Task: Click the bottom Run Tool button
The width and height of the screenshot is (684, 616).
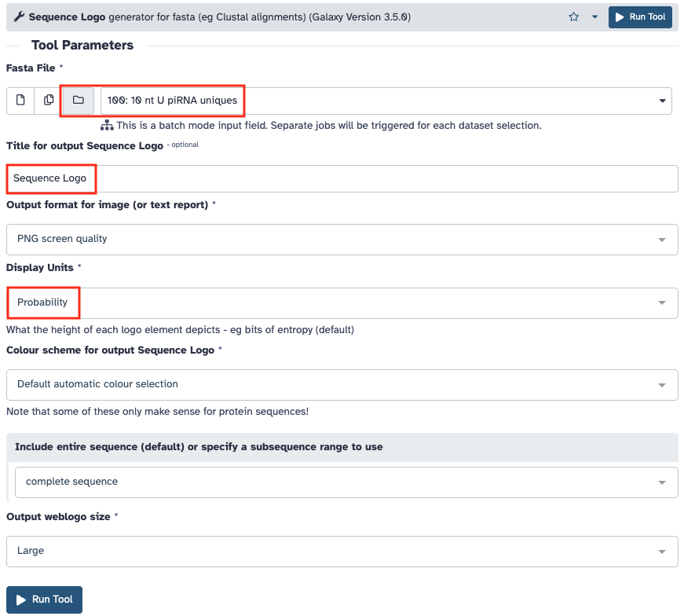Action: [x=44, y=599]
